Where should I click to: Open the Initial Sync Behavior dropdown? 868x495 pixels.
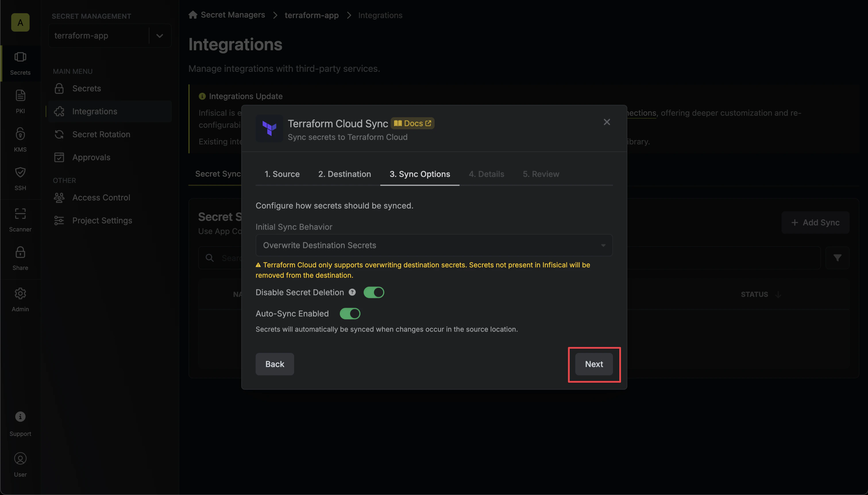pyautogui.click(x=434, y=245)
